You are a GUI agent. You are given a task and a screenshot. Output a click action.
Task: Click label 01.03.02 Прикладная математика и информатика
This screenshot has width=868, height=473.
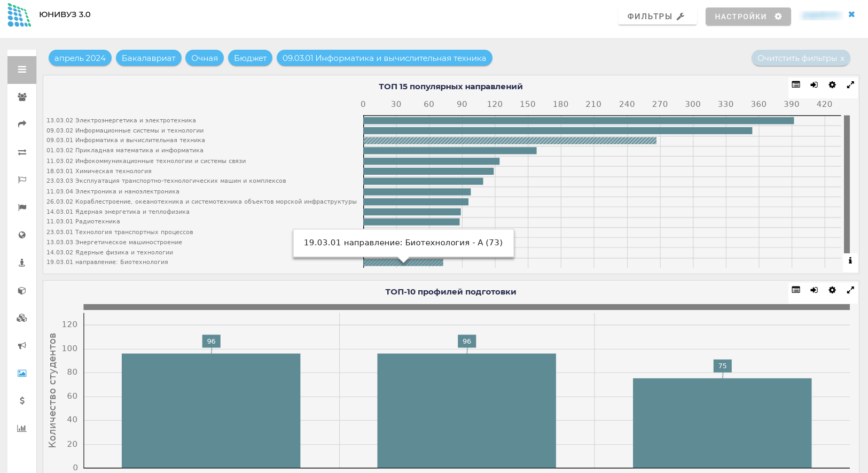pos(125,151)
